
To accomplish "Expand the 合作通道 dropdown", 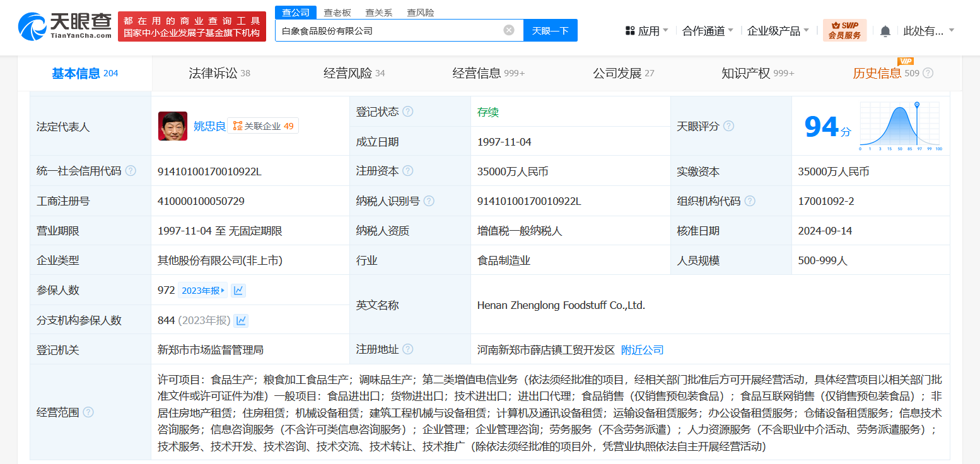I will [x=708, y=31].
